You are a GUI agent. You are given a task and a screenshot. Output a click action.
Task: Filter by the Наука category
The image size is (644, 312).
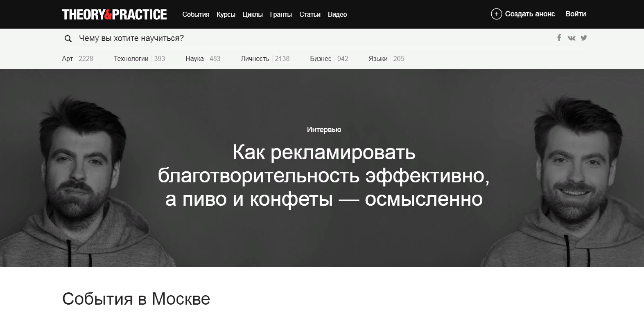tap(194, 58)
